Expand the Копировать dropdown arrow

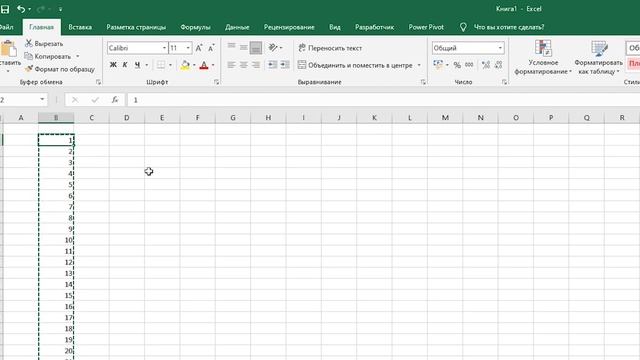click(x=78, y=56)
